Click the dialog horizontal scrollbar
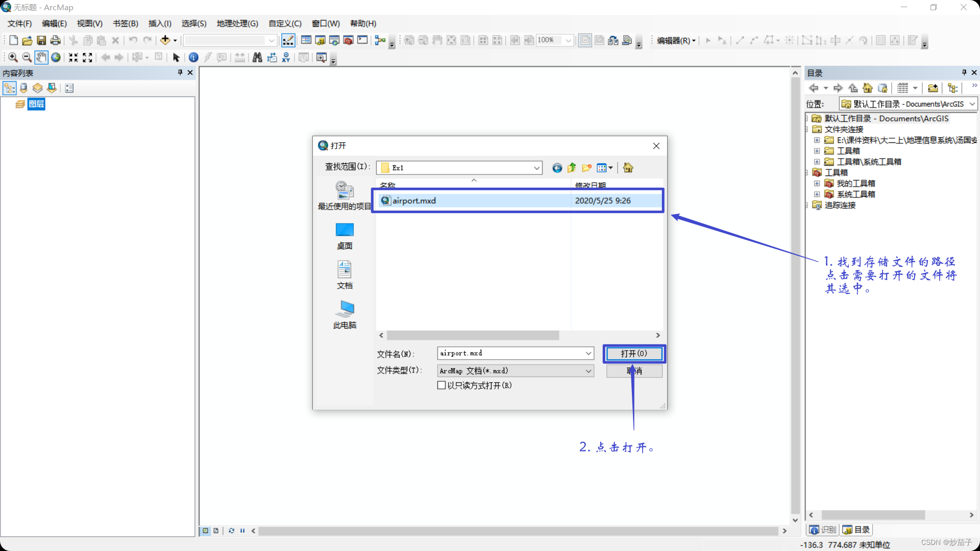 tap(473, 335)
